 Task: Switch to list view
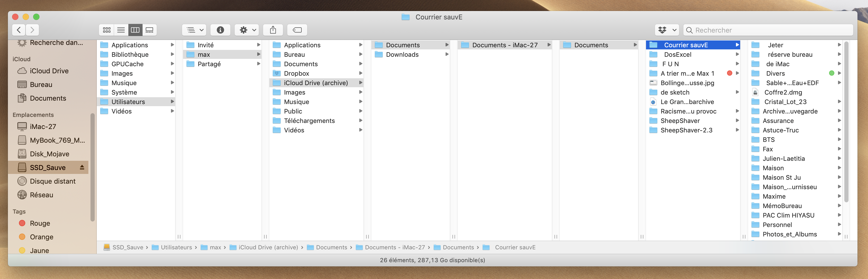pyautogui.click(x=121, y=30)
